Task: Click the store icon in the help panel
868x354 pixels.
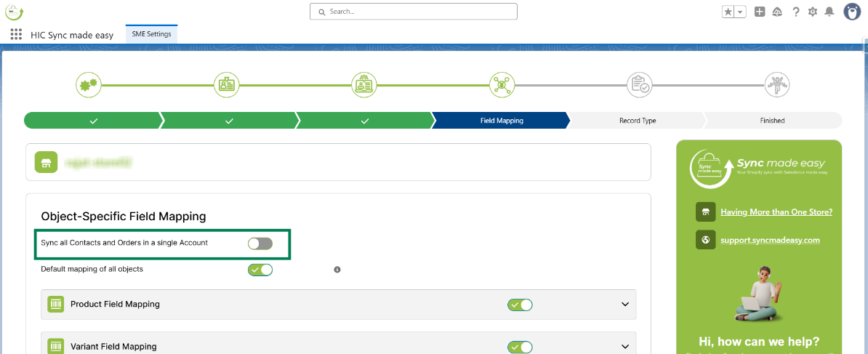Action: point(705,212)
